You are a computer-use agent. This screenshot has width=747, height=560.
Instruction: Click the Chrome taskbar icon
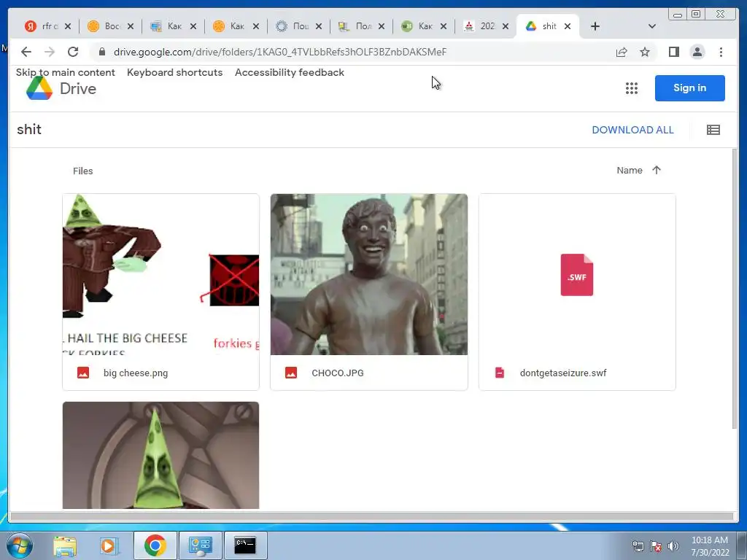(155, 545)
